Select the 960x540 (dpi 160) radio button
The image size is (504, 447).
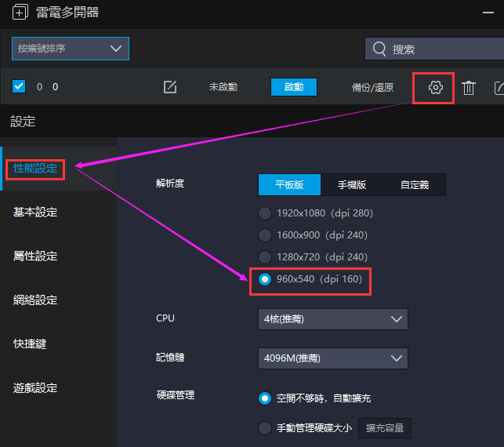[x=265, y=279]
